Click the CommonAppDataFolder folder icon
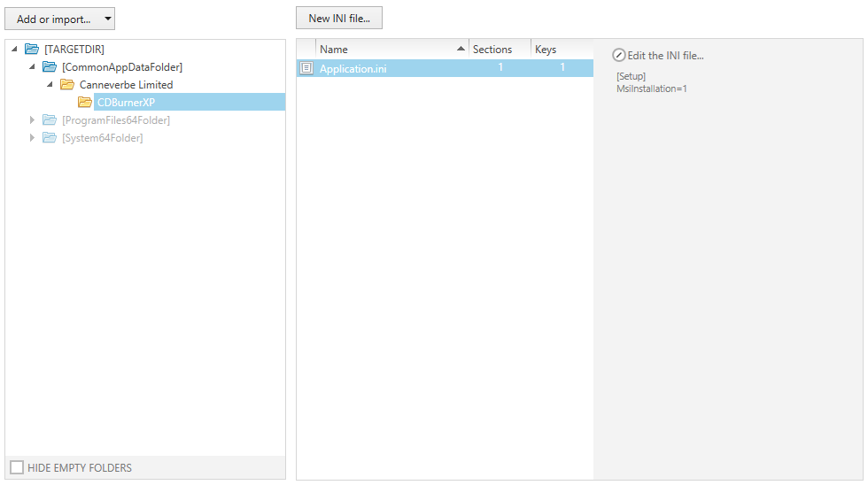 pos(50,67)
